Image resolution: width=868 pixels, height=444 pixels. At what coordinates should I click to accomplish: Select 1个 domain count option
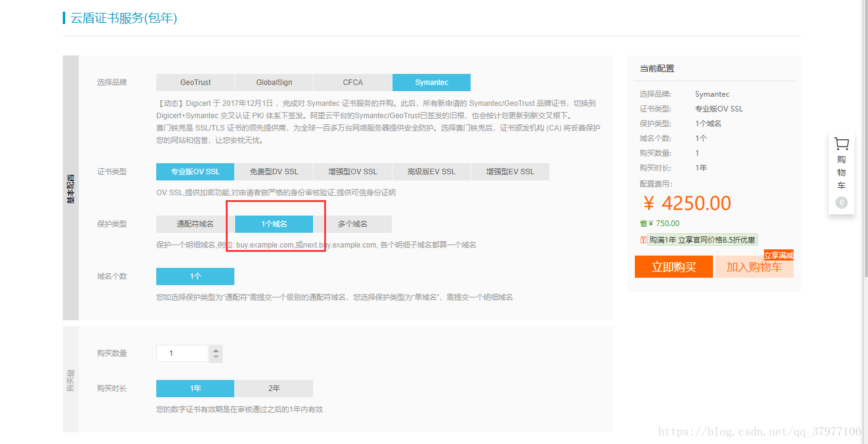(x=195, y=276)
